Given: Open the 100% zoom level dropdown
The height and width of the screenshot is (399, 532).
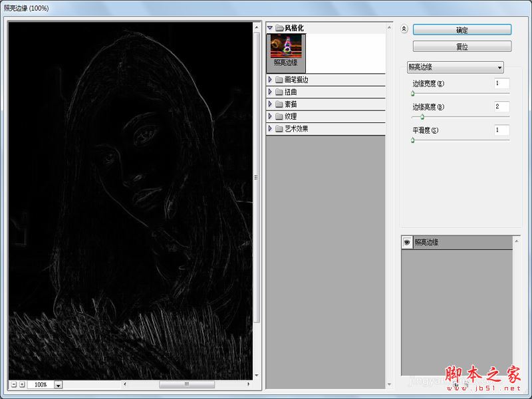Looking at the screenshot, I should click(x=58, y=384).
